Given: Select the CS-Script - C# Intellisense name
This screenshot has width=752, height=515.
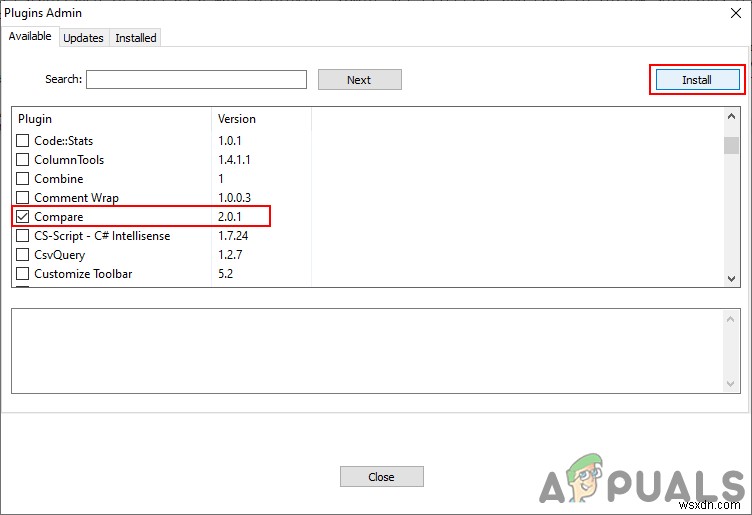Looking at the screenshot, I should pyautogui.click(x=102, y=235).
